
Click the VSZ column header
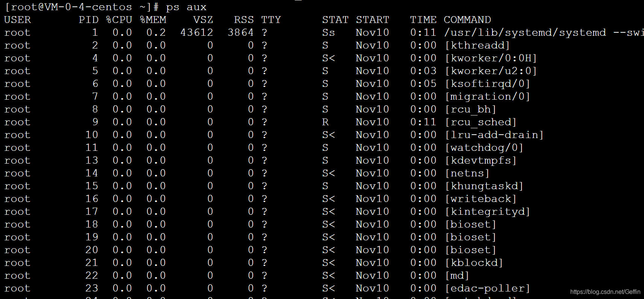(x=203, y=20)
